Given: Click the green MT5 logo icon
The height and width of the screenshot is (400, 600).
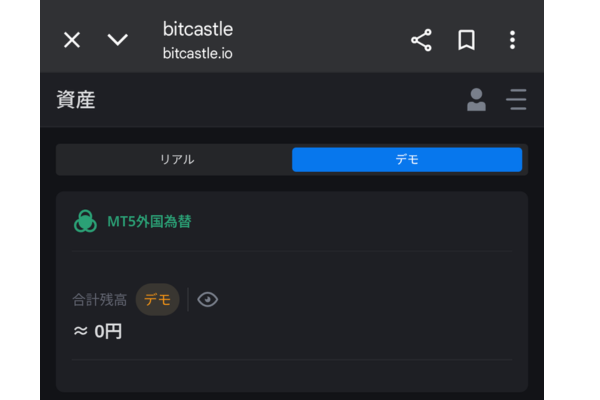Looking at the screenshot, I should click(85, 221).
